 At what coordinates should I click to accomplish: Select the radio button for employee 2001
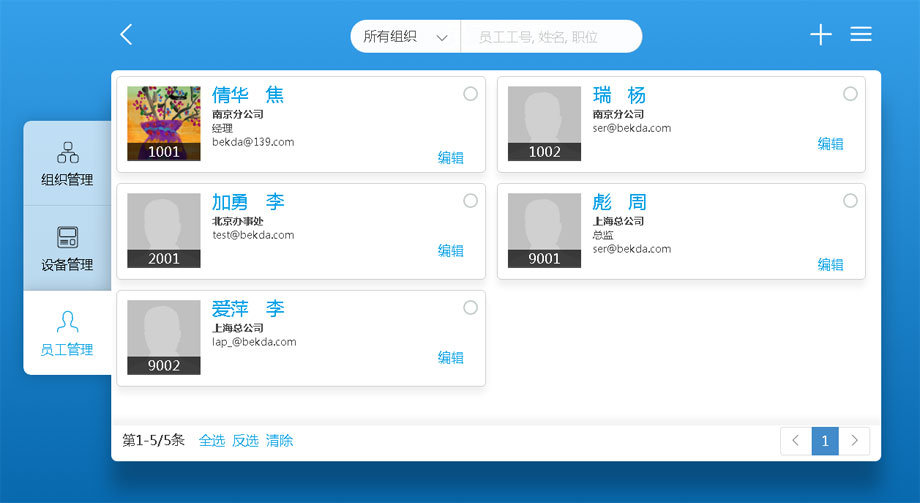click(x=470, y=201)
